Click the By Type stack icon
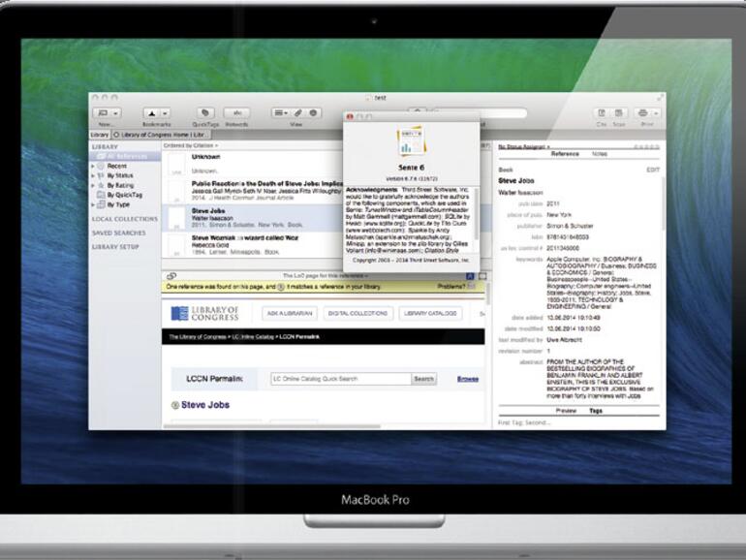 101,204
